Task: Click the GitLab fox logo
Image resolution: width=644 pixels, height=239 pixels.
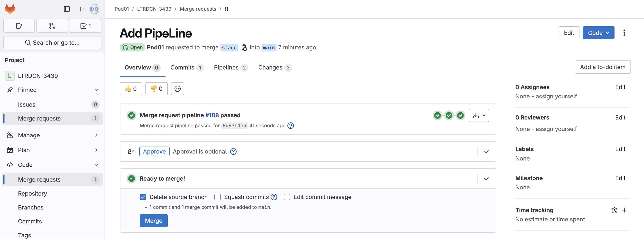Action: coord(10,9)
